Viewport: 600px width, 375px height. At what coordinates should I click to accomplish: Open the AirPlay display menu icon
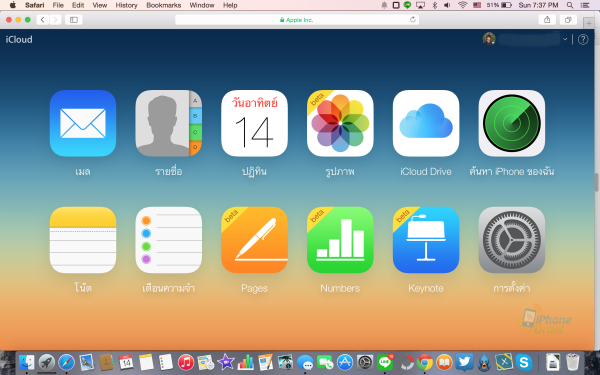(x=421, y=5)
